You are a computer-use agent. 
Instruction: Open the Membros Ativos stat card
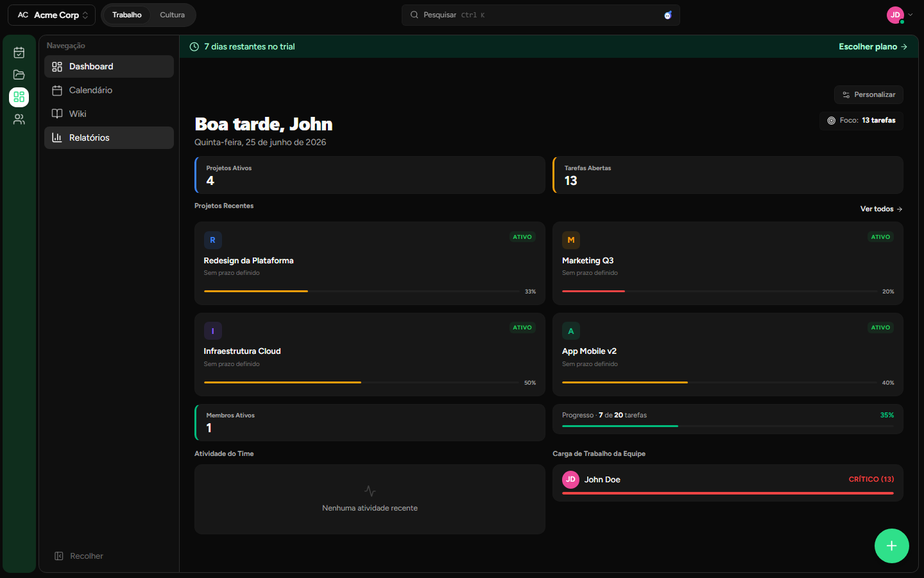pyautogui.click(x=370, y=423)
